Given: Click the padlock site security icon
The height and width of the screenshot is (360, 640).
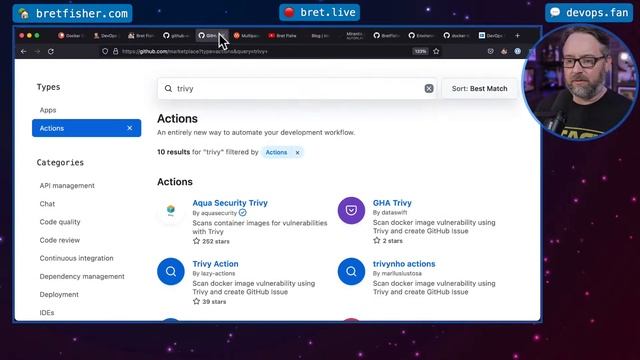Looking at the screenshot, I should (116, 51).
